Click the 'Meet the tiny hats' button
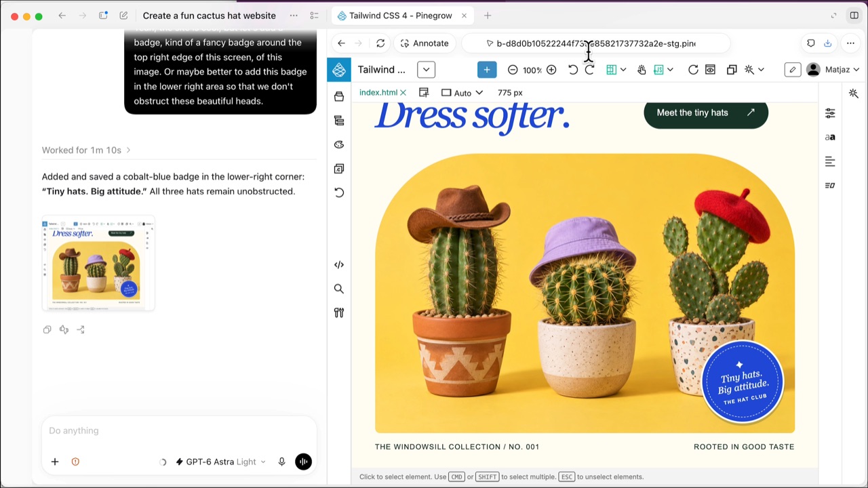868x488 pixels. 706,113
